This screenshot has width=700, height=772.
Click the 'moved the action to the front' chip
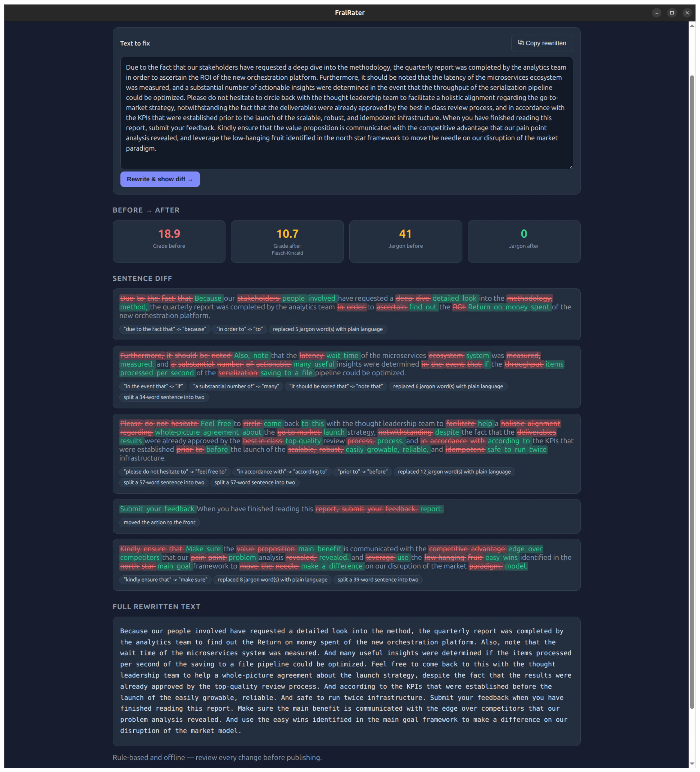[159, 522]
